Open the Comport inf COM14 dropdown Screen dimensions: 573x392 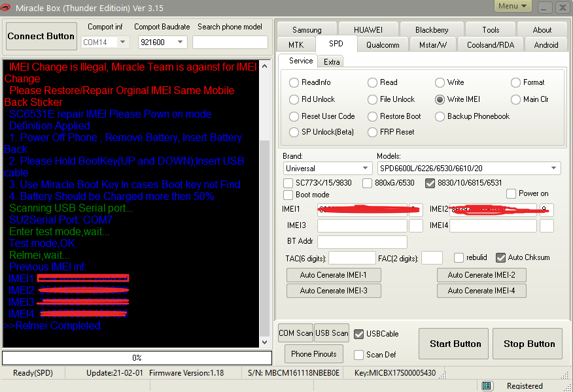click(122, 42)
